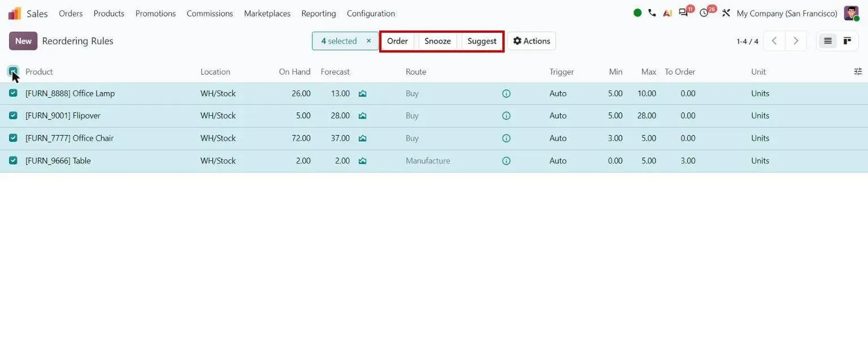The image size is (868, 361).
Task: Open column settings adjust icon
Action: point(858,72)
